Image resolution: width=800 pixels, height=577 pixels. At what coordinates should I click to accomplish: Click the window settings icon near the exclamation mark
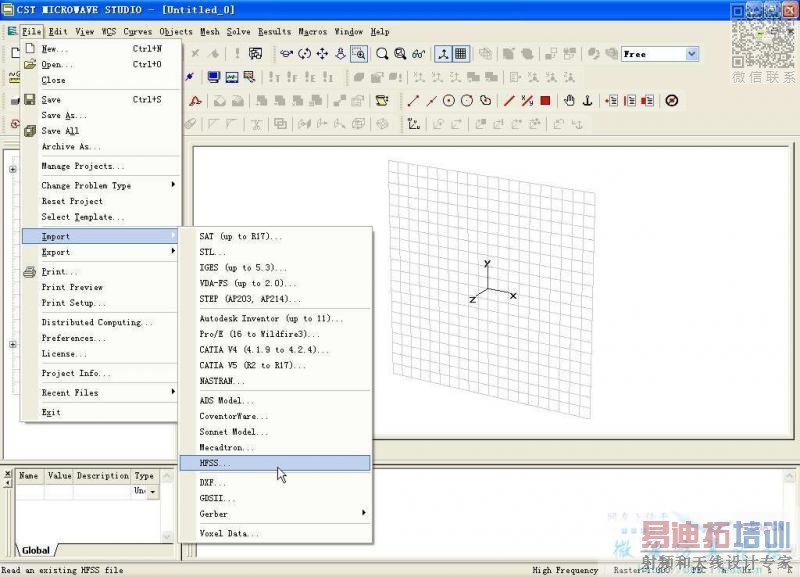tap(256, 54)
